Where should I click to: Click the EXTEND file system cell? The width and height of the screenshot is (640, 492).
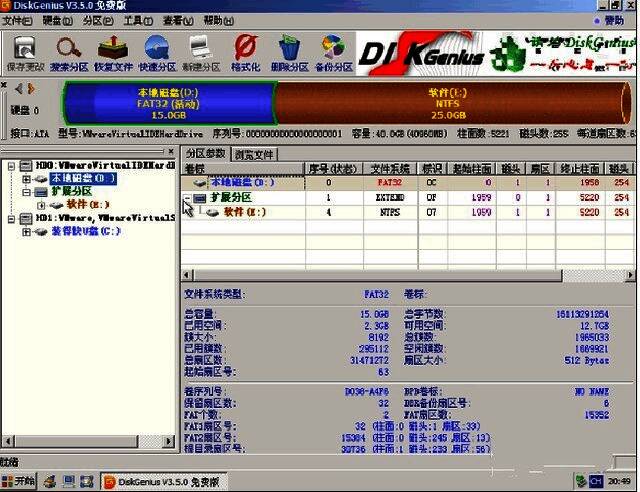tap(389, 198)
